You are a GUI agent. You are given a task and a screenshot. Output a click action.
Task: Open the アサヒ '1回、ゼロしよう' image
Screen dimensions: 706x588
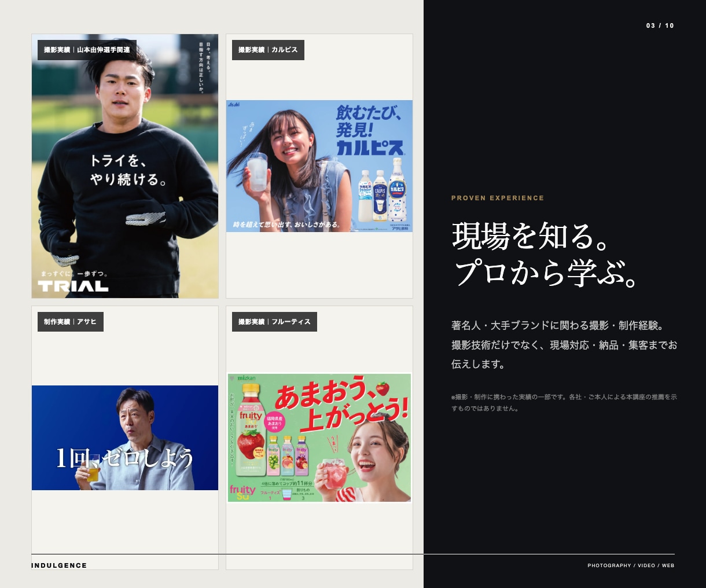coord(125,438)
